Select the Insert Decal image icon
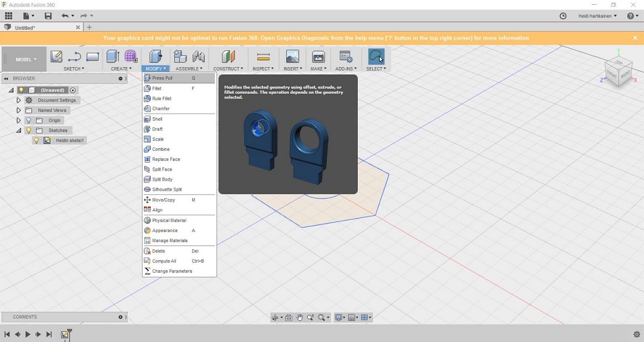This screenshot has height=342, width=644. (293, 56)
